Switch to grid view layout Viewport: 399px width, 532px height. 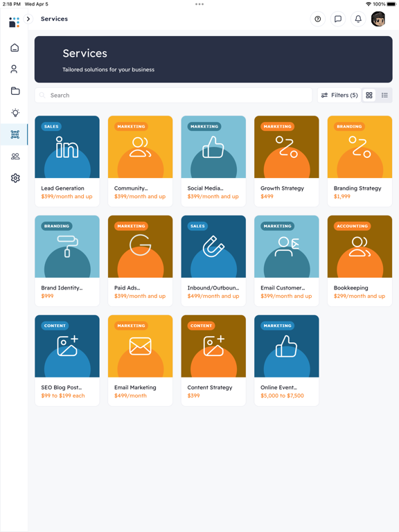pyautogui.click(x=369, y=96)
